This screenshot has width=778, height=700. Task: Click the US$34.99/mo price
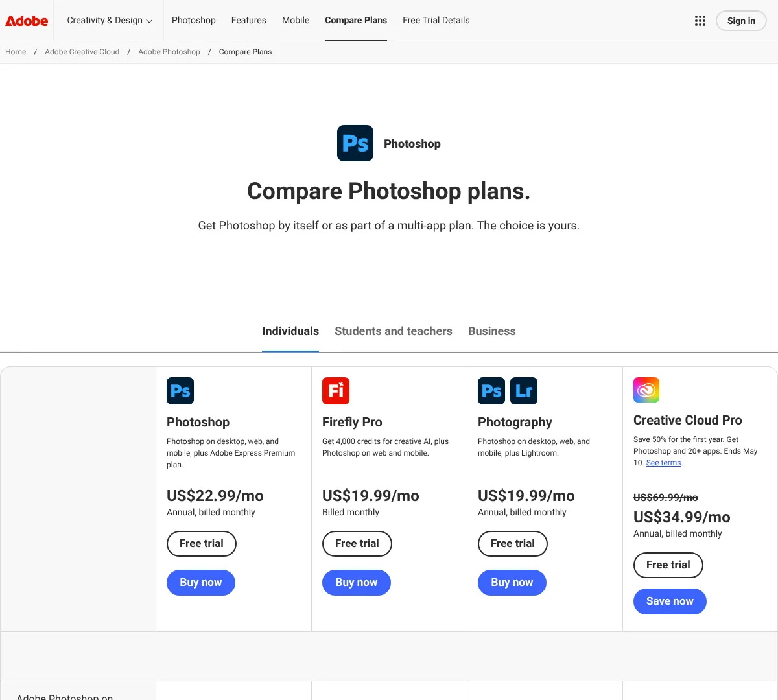pos(682,517)
